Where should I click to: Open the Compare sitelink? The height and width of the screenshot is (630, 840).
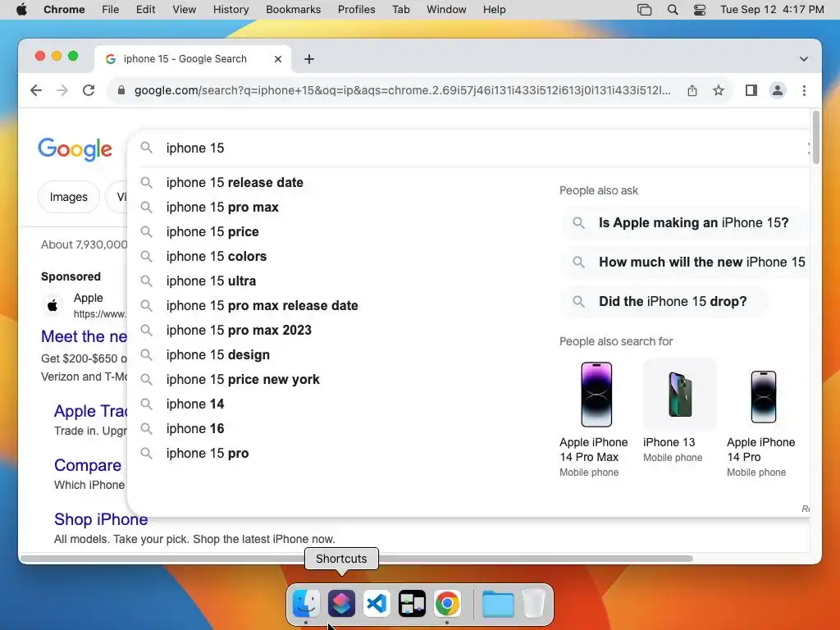tap(87, 465)
